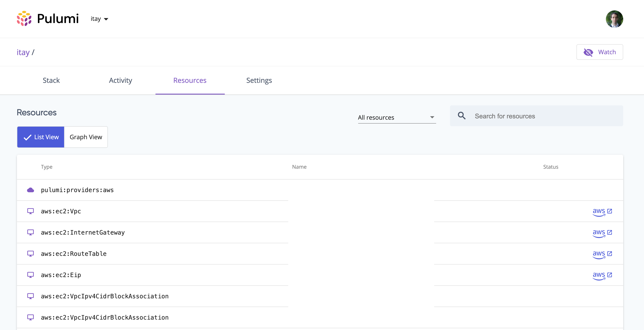Expand the itay organization dropdown

[99, 19]
